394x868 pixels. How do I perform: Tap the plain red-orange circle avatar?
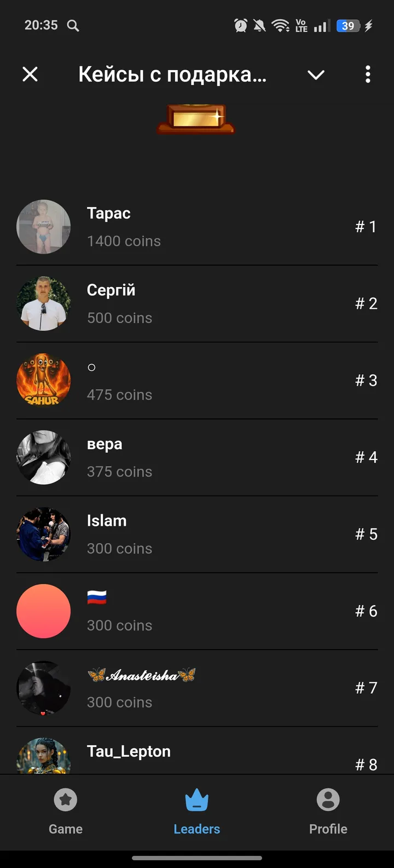44,611
